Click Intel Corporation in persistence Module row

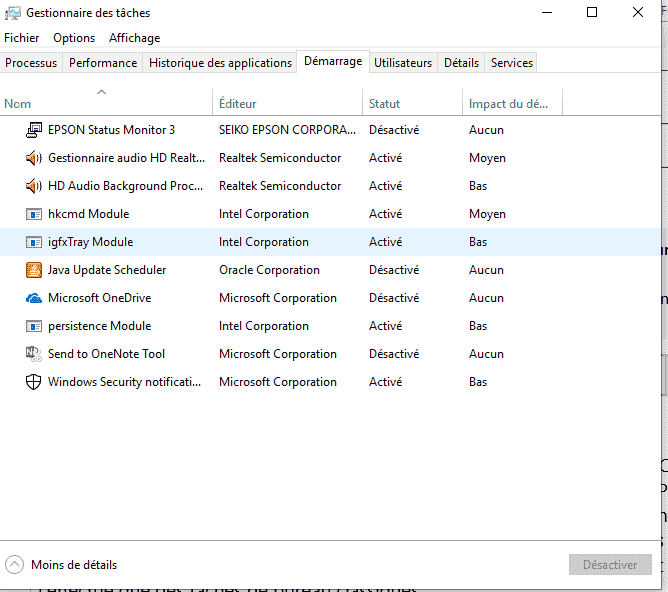point(264,326)
